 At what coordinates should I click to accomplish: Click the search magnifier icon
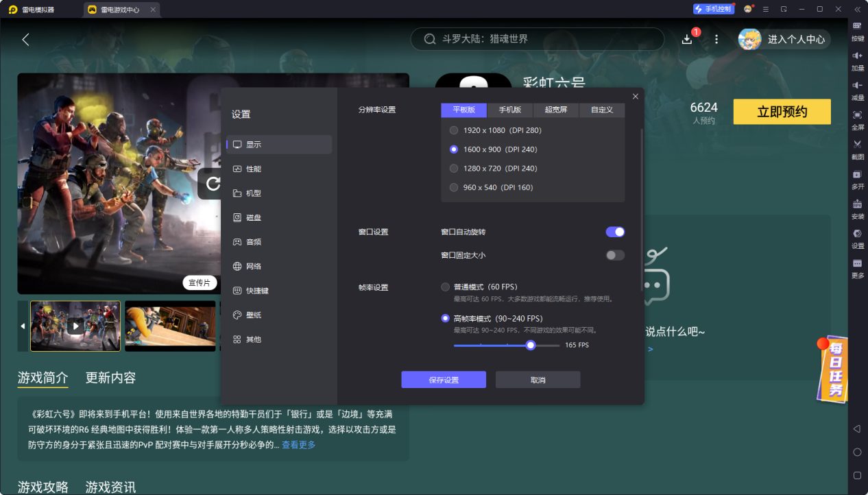tap(430, 39)
